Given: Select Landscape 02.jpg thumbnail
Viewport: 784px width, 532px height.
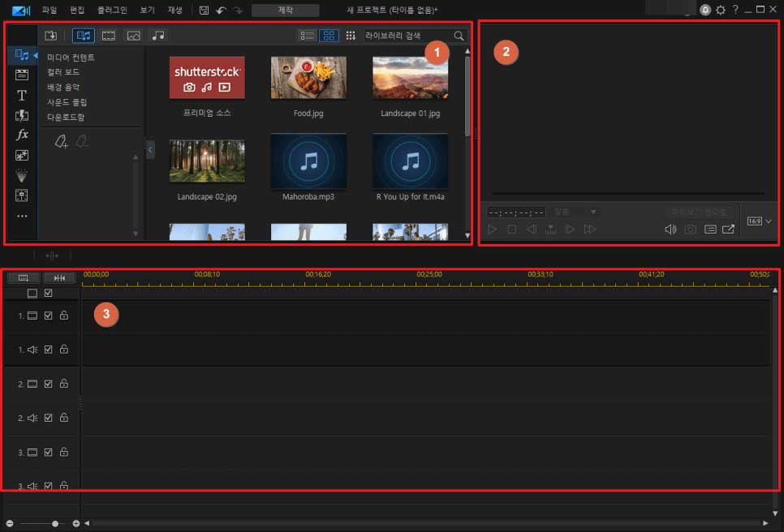Looking at the screenshot, I should (207, 161).
